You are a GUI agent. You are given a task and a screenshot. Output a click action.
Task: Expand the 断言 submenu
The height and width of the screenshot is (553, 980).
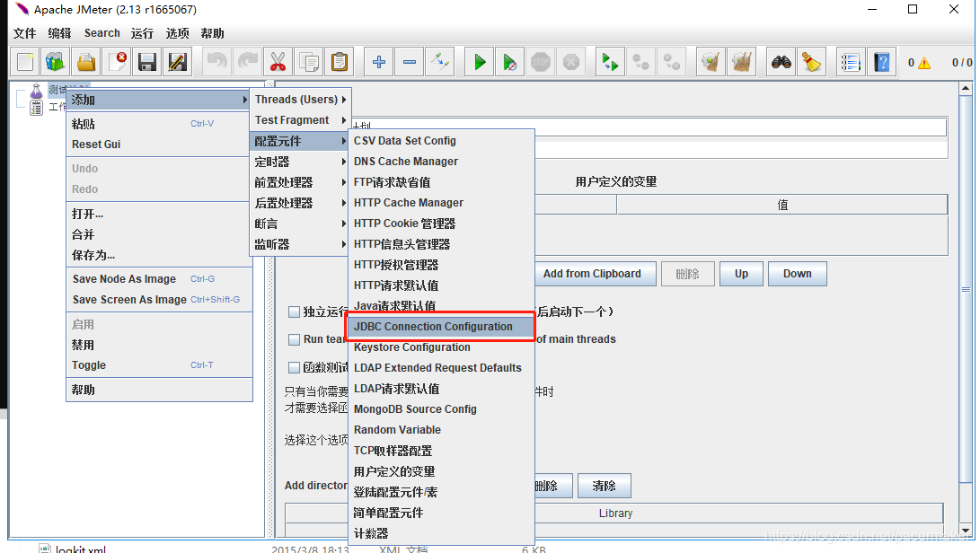click(x=300, y=224)
